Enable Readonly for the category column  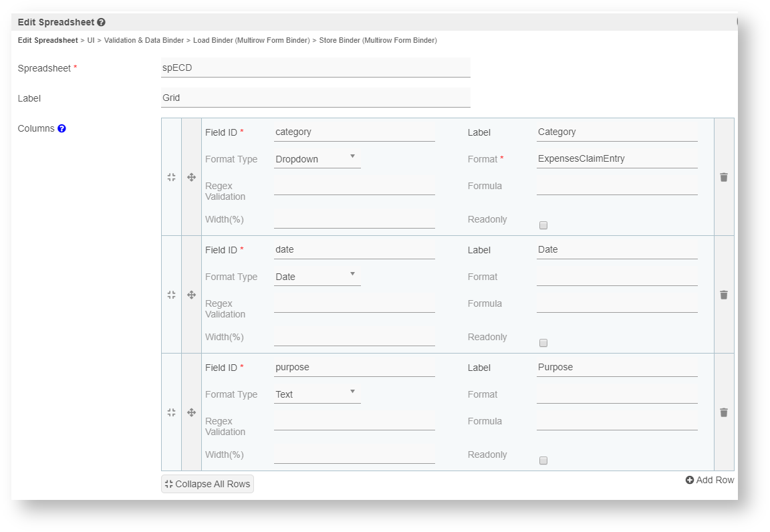tap(543, 225)
